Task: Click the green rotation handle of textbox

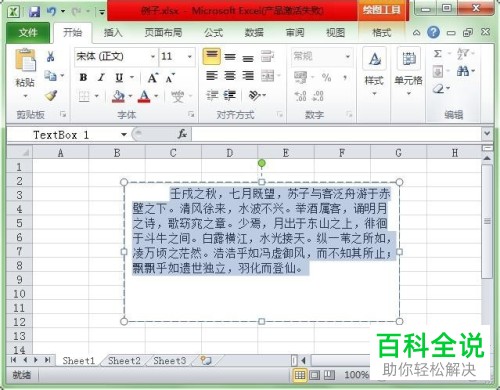Action: point(262,163)
